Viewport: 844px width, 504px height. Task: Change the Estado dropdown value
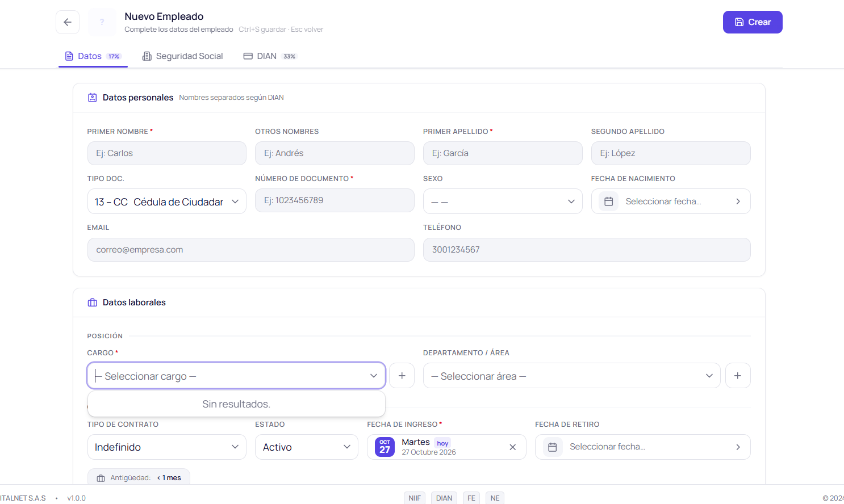click(x=307, y=447)
